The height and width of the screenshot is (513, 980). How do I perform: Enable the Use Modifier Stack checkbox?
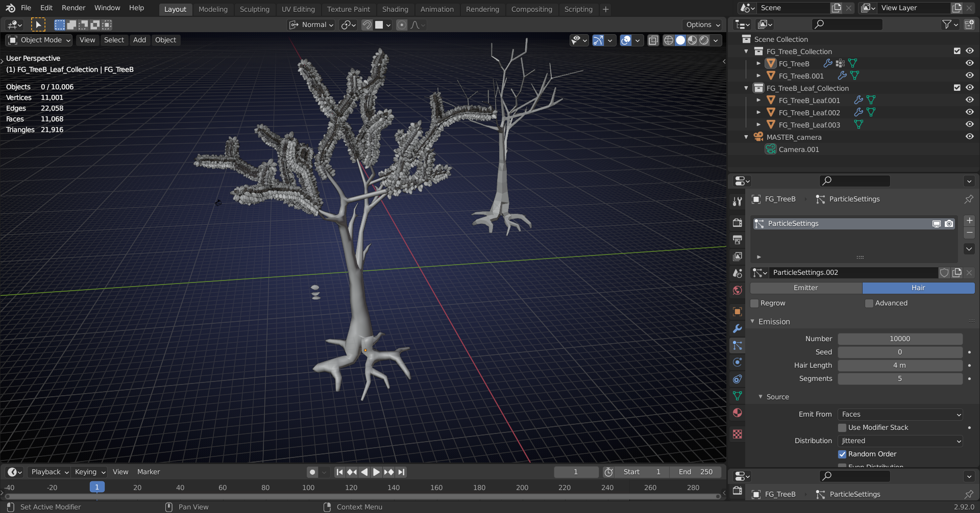[x=842, y=428]
